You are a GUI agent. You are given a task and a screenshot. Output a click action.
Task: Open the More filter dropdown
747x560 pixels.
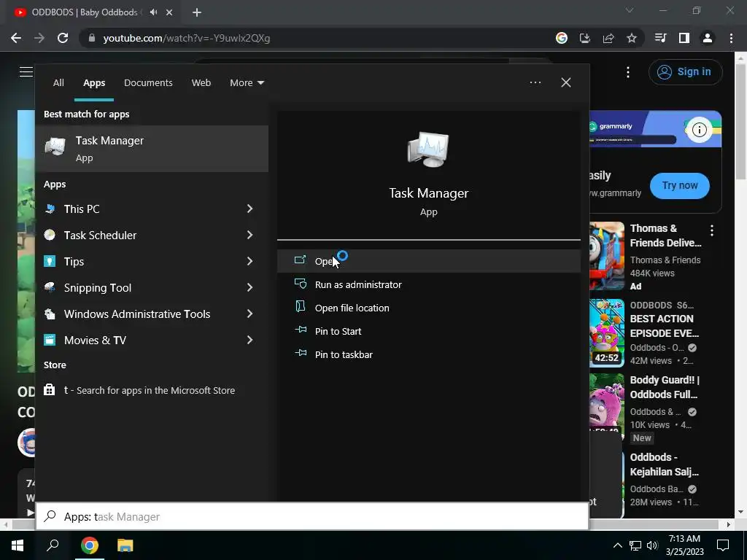247,83
